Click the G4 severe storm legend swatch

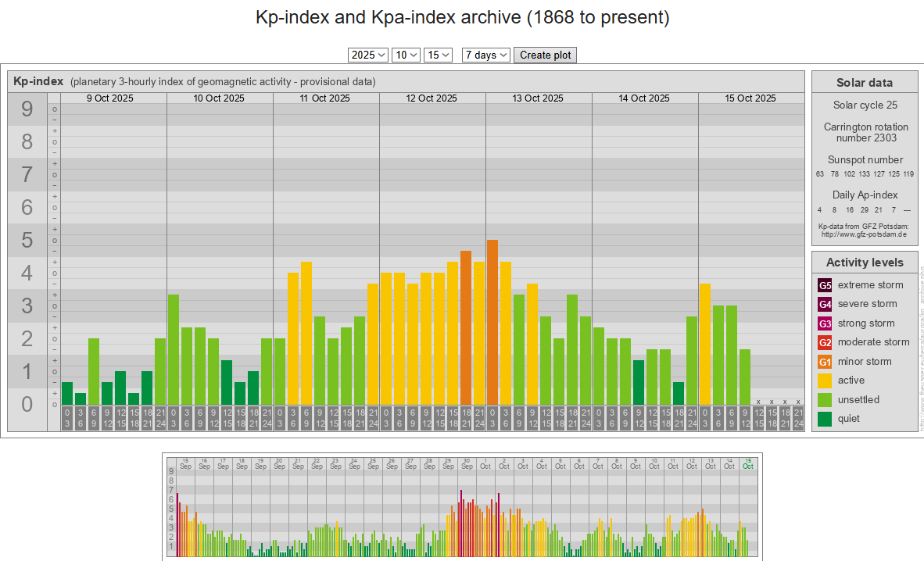825,304
